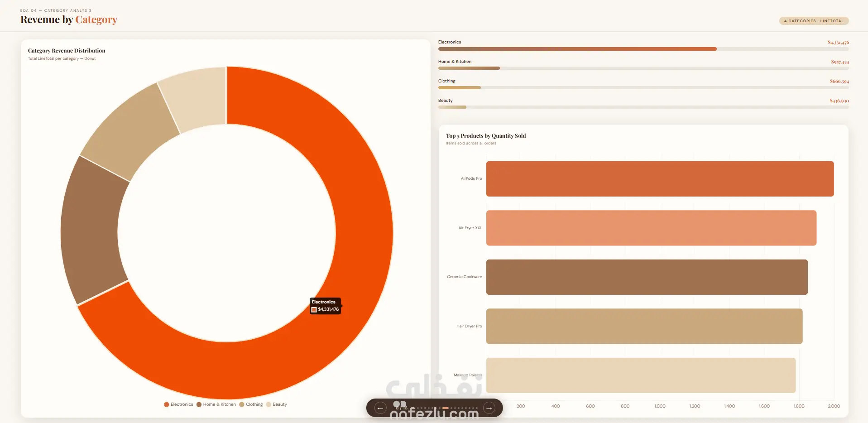Click the Beauty label above its bar
Viewport: 868px width, 423px height.
[446, 101]
